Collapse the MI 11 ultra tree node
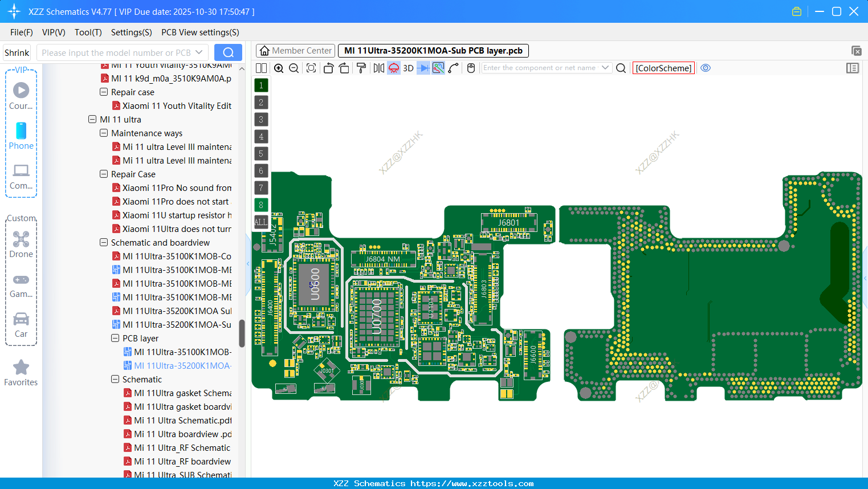The height and width of the screenshot is (489, 868). point(92,119)
